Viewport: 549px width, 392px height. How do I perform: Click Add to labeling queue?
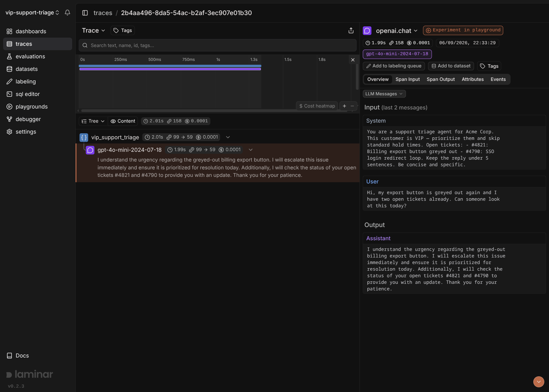394,66
